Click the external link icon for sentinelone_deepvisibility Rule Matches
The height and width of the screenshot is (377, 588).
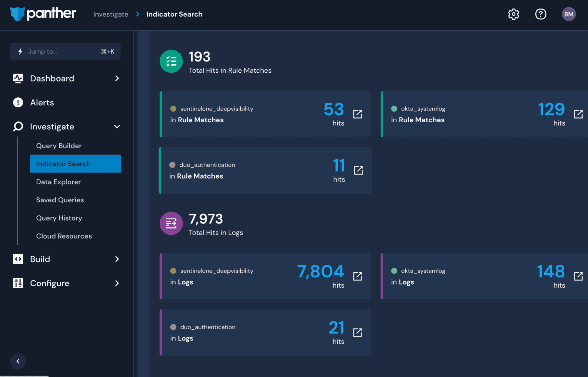[357, 113]
